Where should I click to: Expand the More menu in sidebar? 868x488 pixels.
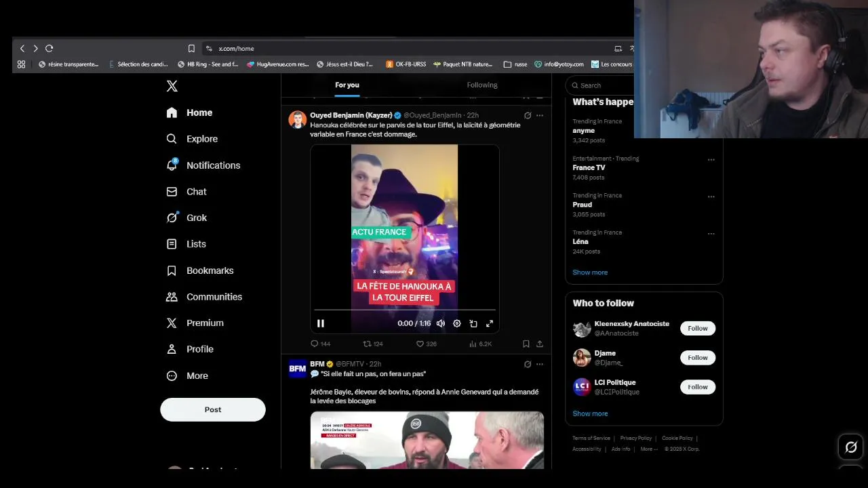pos(187,375)
